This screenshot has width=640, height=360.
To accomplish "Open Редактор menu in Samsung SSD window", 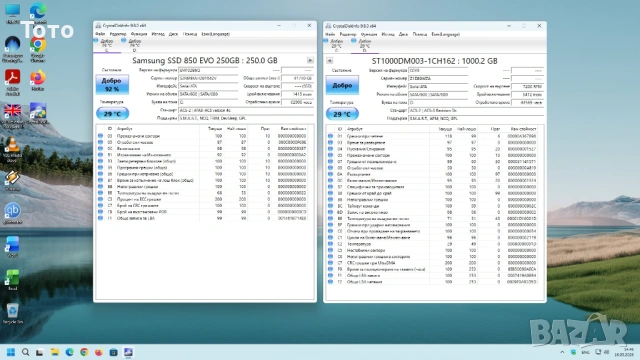I will tap(118, 34).
